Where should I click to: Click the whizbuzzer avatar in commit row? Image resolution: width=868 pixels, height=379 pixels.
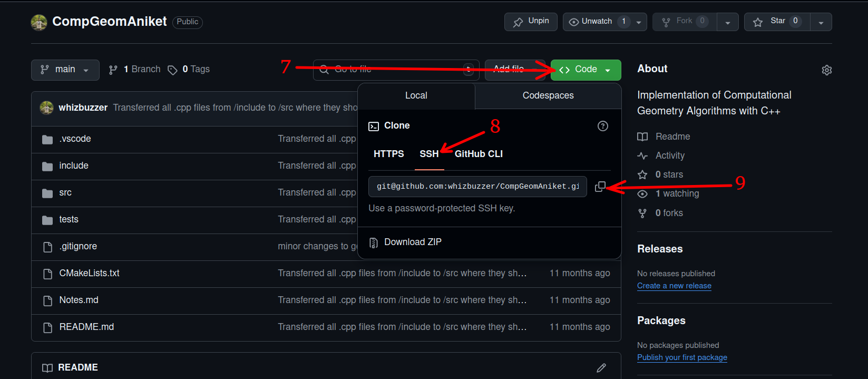coord(47,108)
